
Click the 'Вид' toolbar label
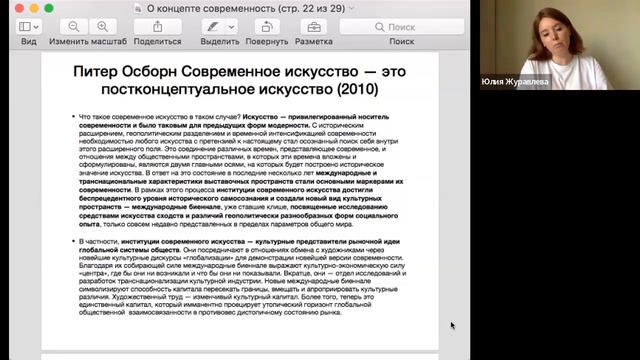29,41
